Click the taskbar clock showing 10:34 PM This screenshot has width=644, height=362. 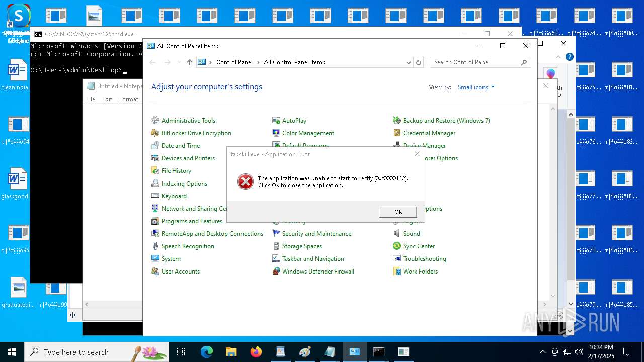pyautogui.click(x=601, y=351)
